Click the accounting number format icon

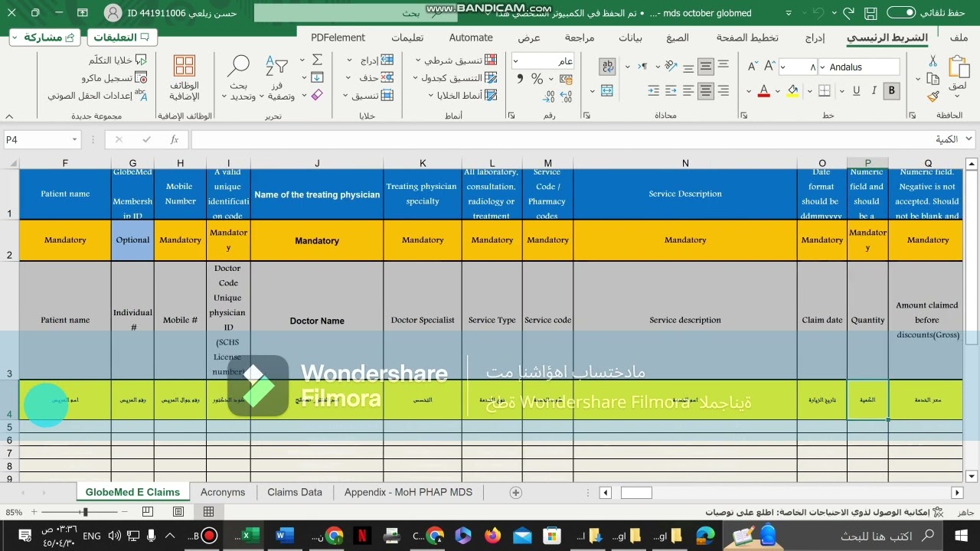click(x=567, y=79)
